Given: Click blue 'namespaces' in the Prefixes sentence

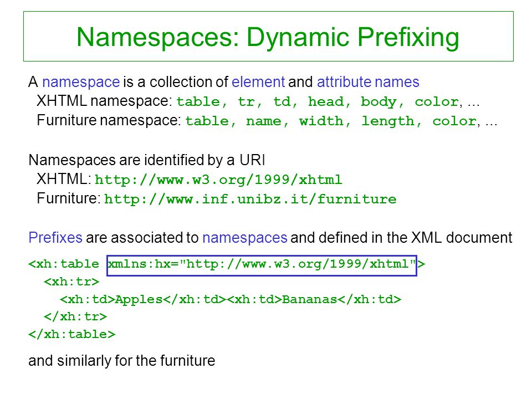Looking at the screenshot, I should [244, 238].
